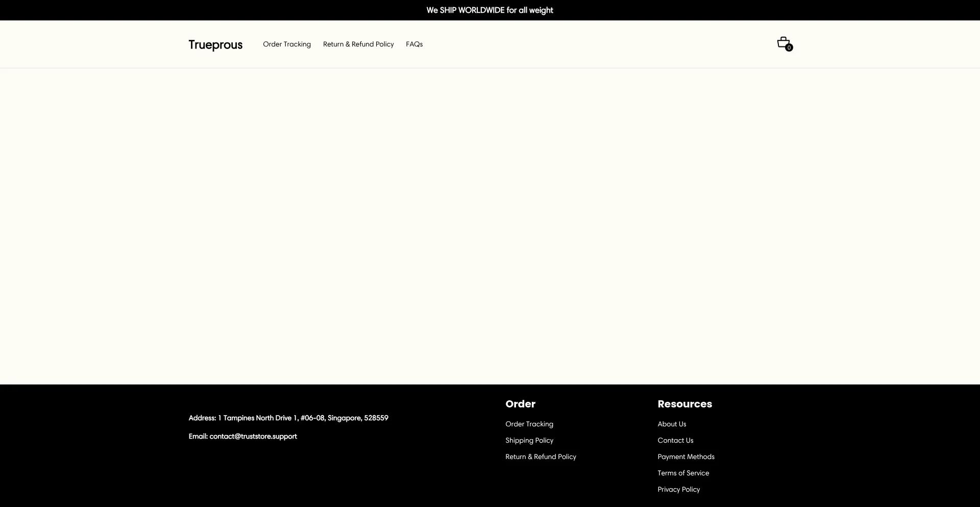This screenshot has width=980, height=507.
Task: Open Shipping Policy footer link
Action: (529, 441)
